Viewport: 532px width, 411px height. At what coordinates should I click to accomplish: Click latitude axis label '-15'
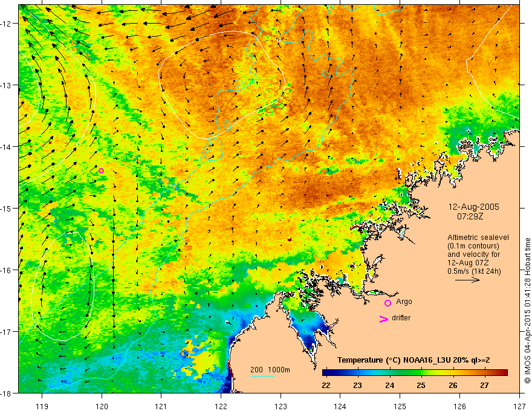point(6,208)
